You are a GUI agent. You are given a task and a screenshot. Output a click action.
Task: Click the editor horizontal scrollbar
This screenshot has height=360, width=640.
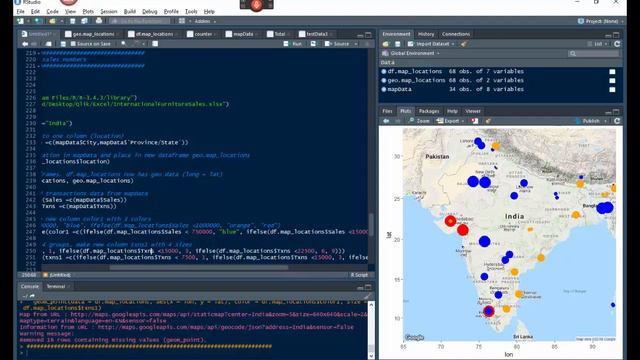198,268
